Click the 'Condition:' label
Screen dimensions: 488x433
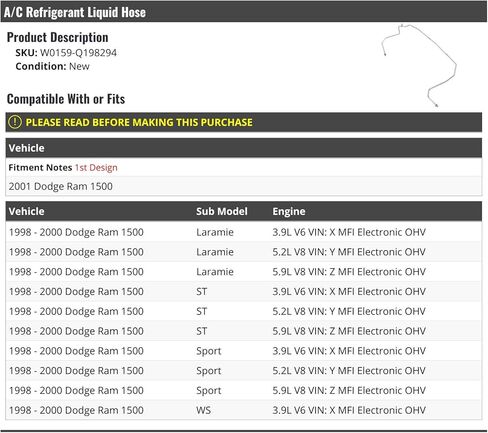pyautogui.click(x=41, y=66)
